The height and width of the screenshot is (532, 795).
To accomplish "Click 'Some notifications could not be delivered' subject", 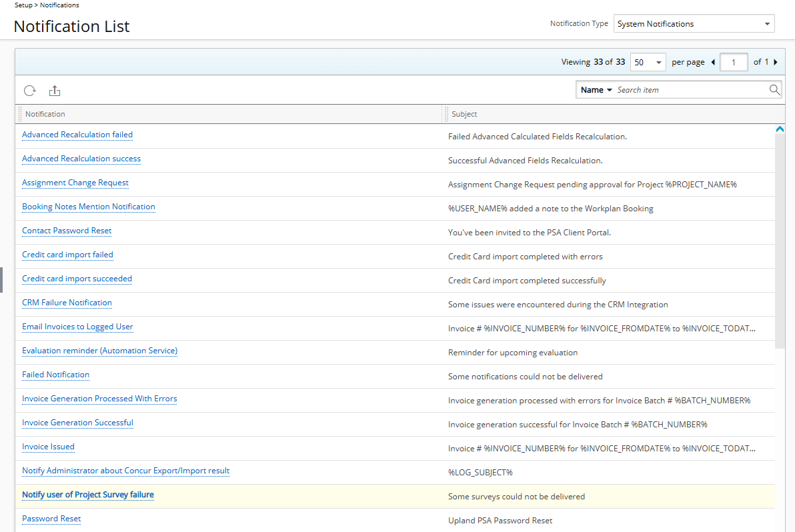I will tap(526, 377).
